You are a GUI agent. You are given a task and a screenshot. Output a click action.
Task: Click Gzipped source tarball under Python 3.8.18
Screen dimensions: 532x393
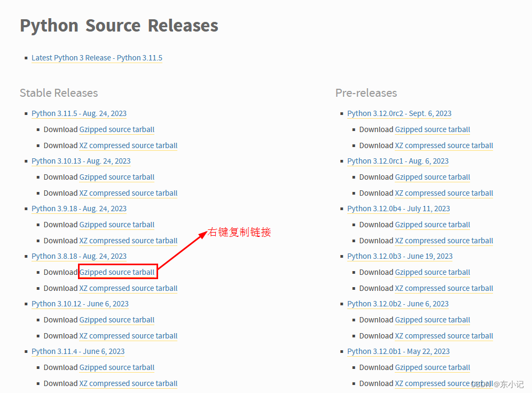click(117, 272)
